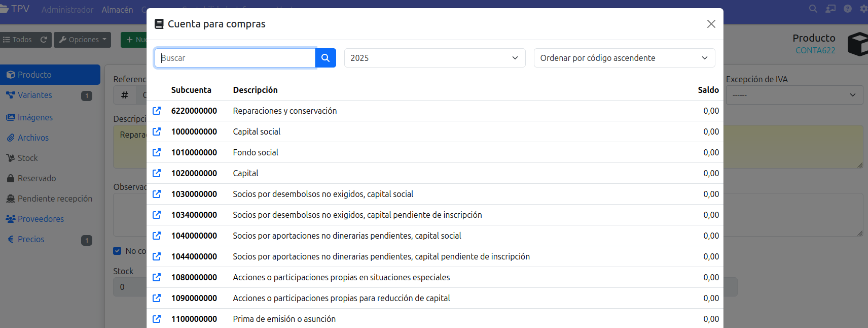This screenshot has width=868, height=328.
Task: Switch to the Producto tab
Action: 50,75
